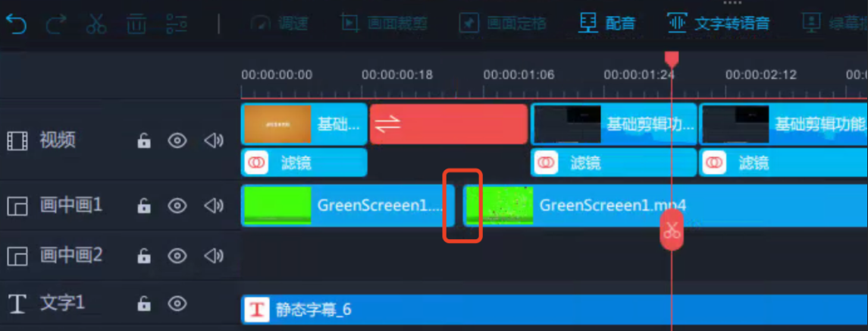Click the 调速 speed adjust button
Viewport: 868px width, 331px height.
279,24
